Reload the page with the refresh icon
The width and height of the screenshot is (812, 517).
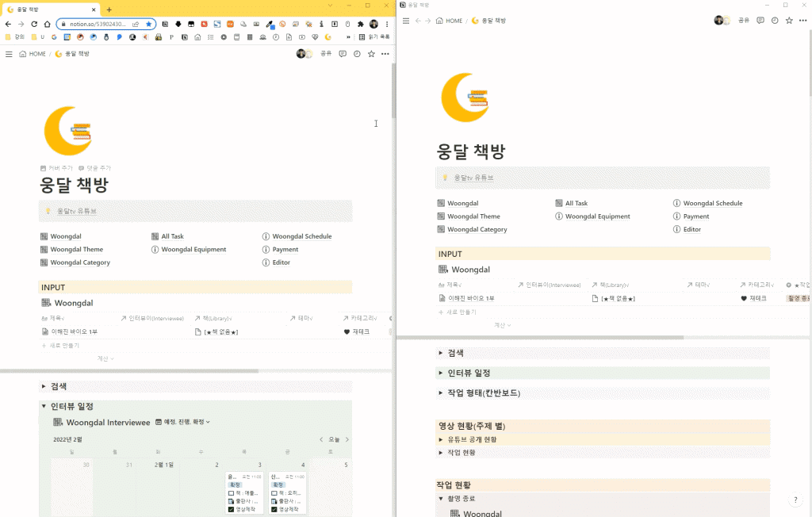tap(33, 25)
